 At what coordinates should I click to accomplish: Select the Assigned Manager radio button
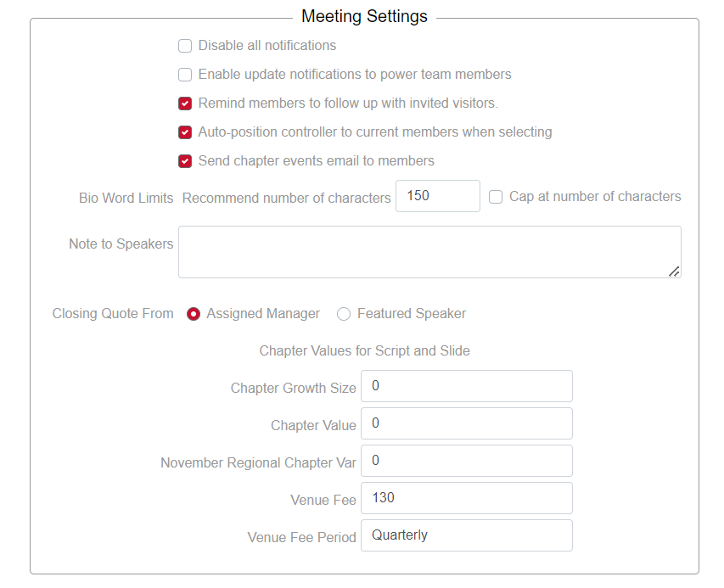194,314
